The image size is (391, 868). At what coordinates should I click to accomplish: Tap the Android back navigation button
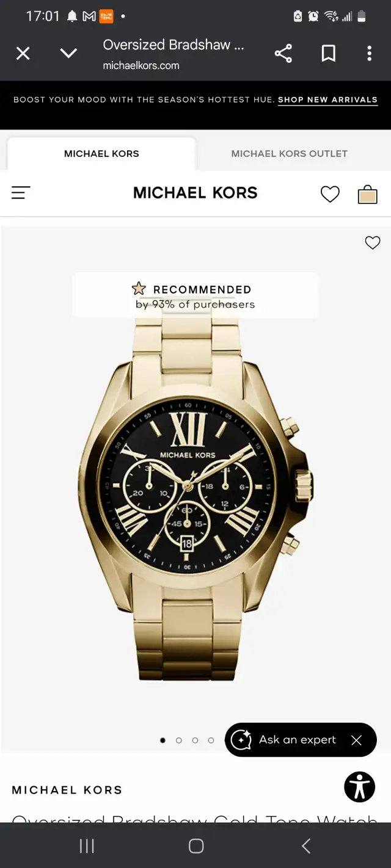tap(306, 845)
